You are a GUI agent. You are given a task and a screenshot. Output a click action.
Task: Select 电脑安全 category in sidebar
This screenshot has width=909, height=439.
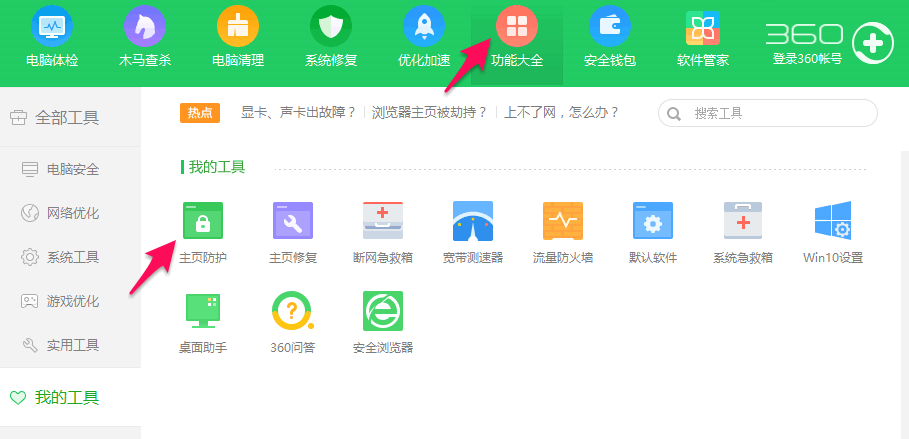coord(70,169)
